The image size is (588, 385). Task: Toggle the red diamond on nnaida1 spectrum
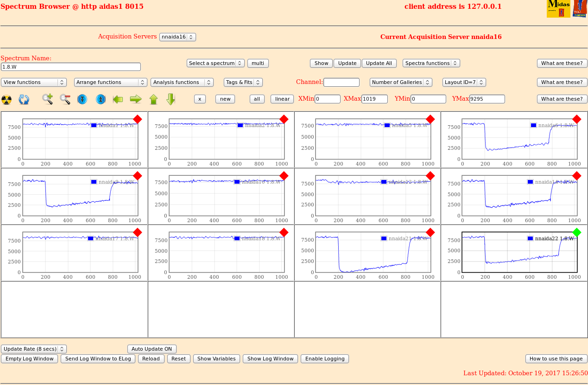(x=138, y=119)
